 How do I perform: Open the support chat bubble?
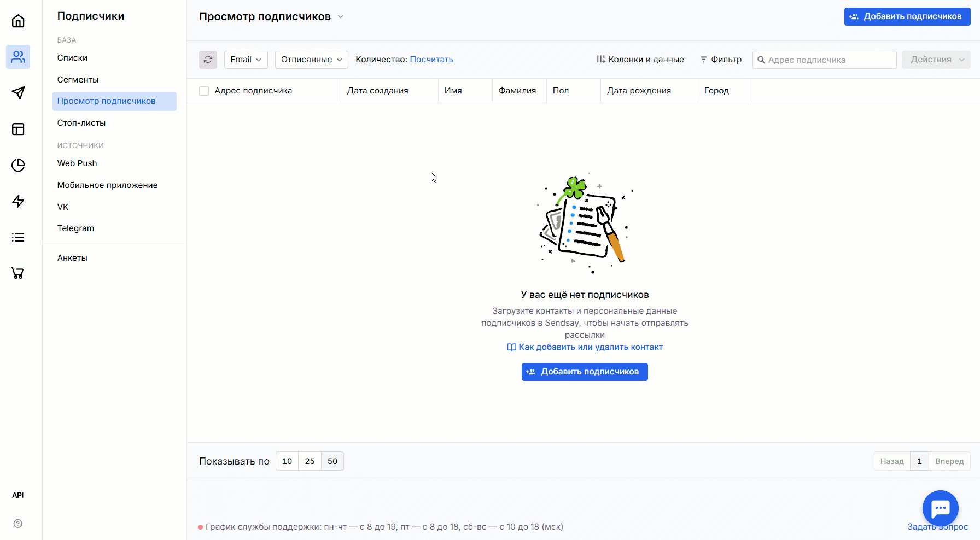(x=940, y=508)
